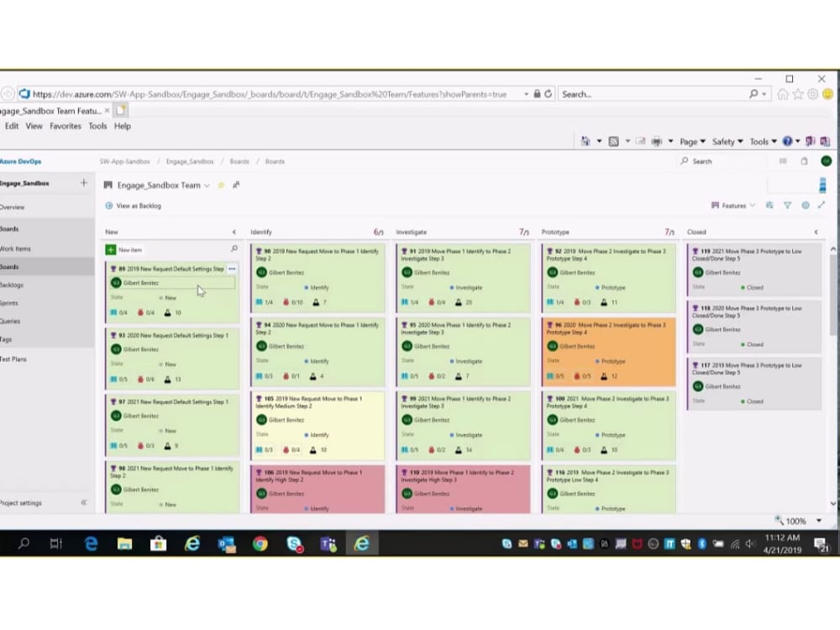
Task: Open help question mark icon
Action: coord(787,141)
